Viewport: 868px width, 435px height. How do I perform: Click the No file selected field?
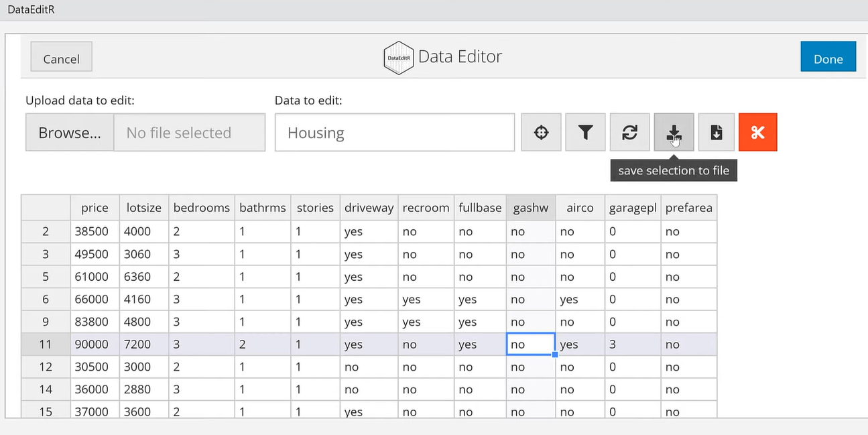[x=190, y=133]
